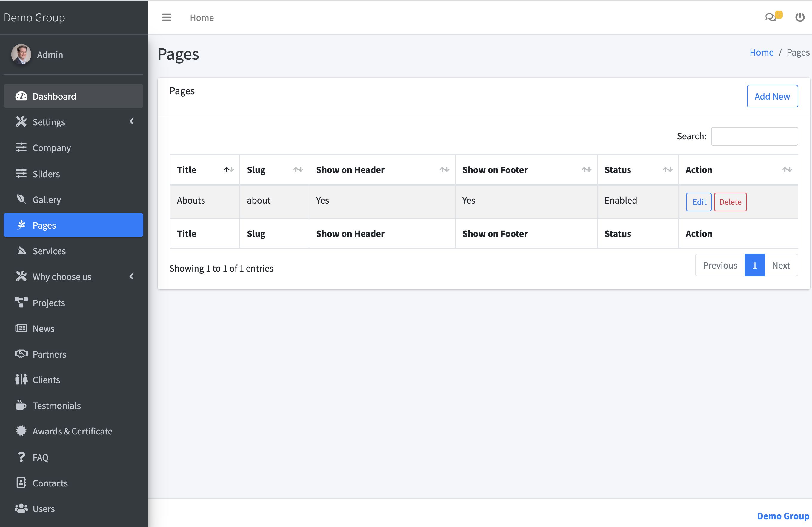The image size is (812, 527).
Task: Click the Settings tools icon
Action: [21, 122]
